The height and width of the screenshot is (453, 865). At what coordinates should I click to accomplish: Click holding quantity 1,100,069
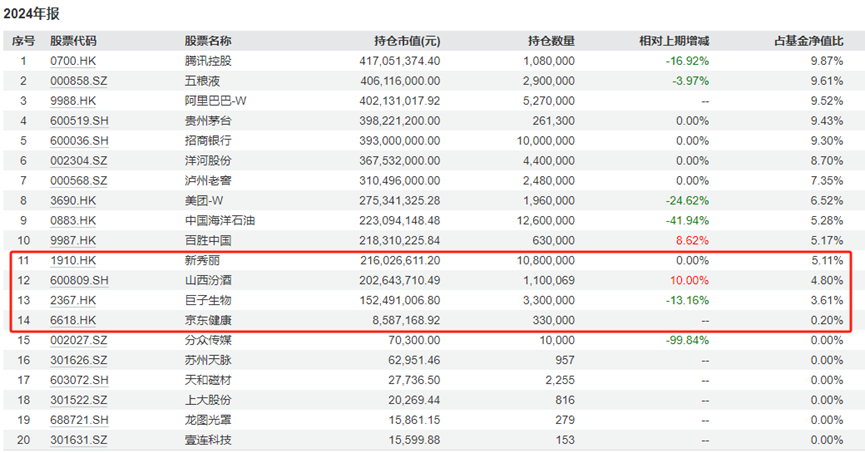(x=549, y=280)
